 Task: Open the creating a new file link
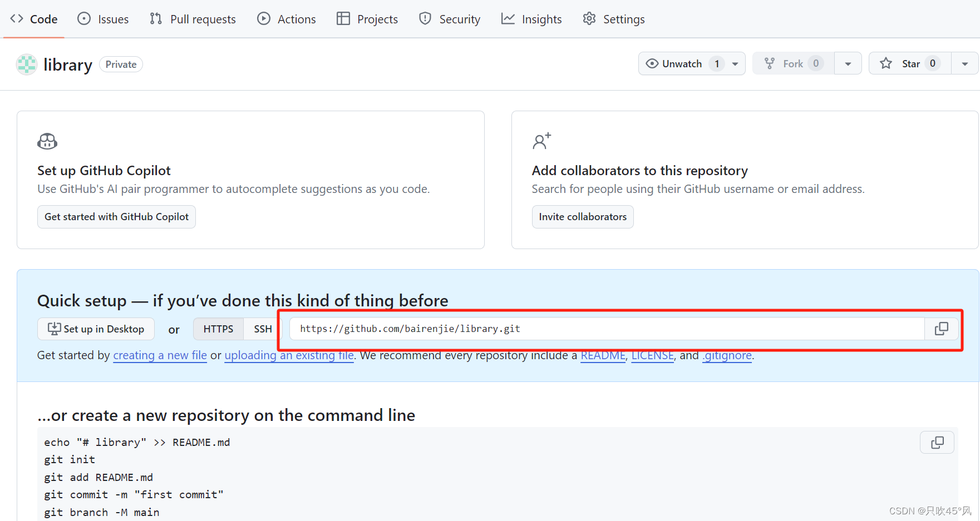click(x=160, y=355)
